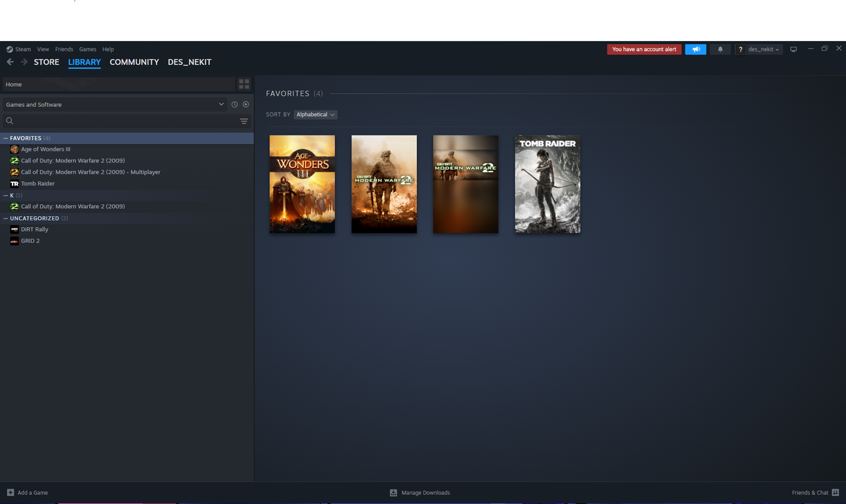Click in the library search field
This screenshot has width=846, height=504.
126,121
